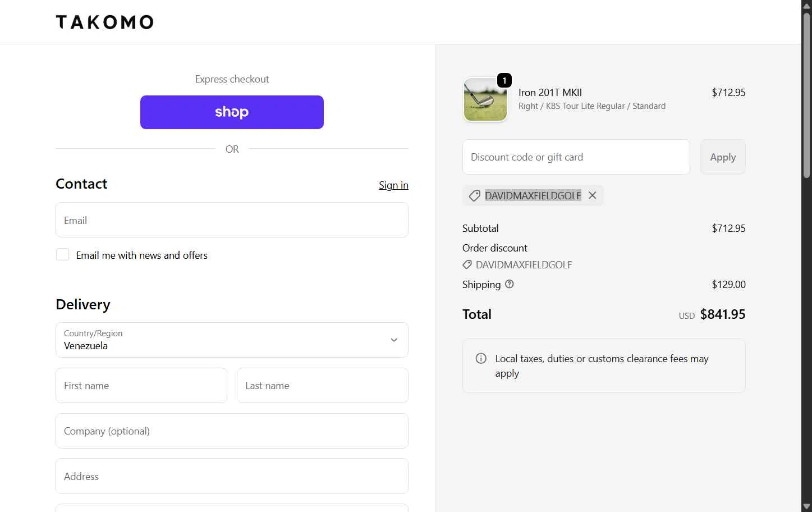Click the Order discount label

point(495,248)
